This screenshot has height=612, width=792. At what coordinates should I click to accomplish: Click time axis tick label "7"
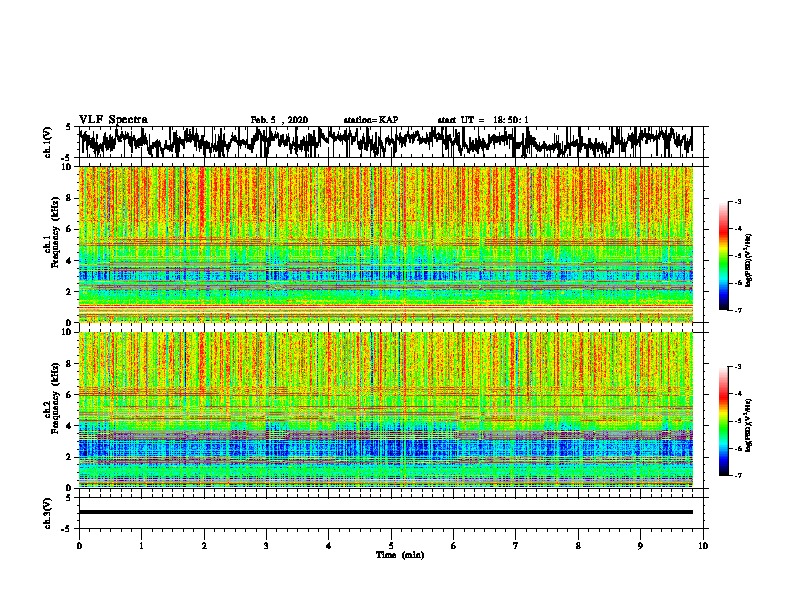[x=516, y=546]
